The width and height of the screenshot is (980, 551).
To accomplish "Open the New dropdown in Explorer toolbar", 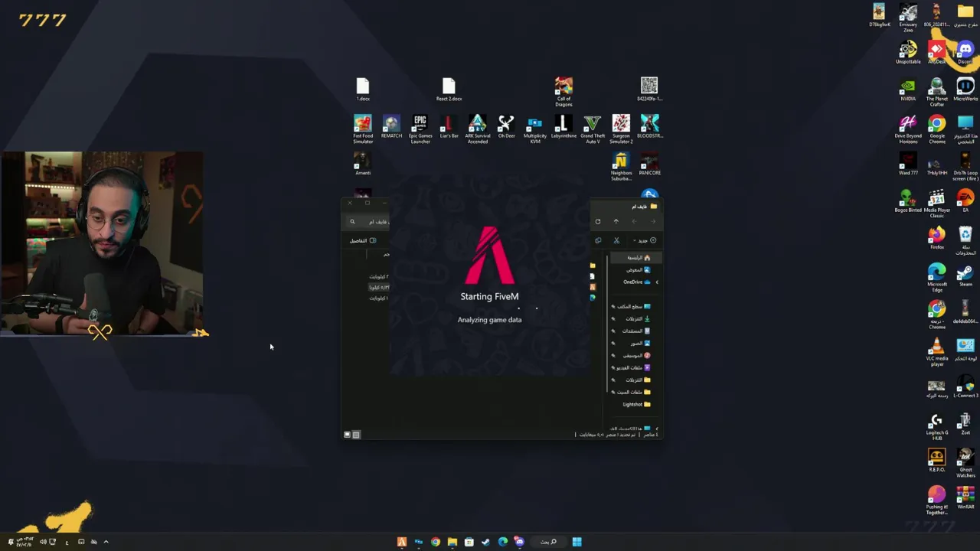I will pos(643,240).
